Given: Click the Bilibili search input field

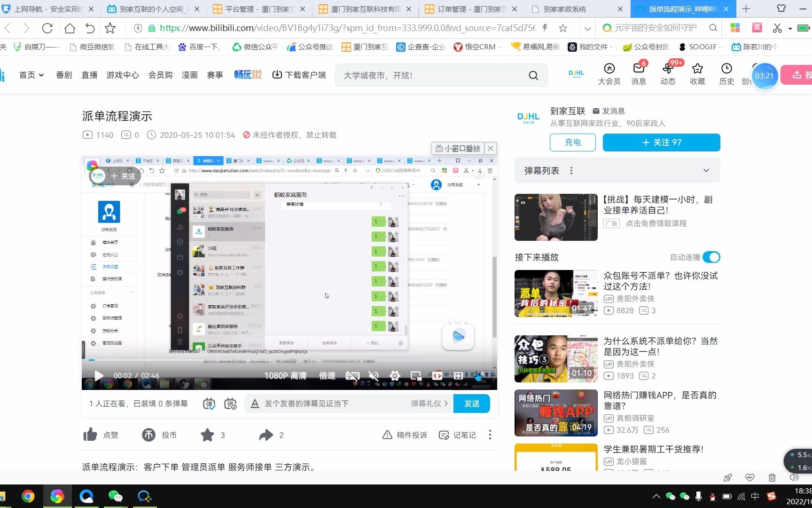Looking at the screenshot, I should [x=432, y=75].
